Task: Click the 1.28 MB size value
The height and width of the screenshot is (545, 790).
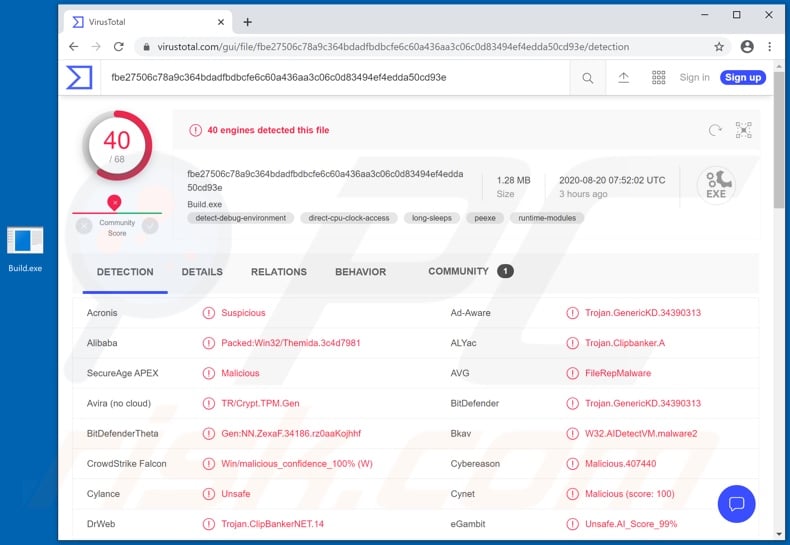Action: (x=513, y=180)
